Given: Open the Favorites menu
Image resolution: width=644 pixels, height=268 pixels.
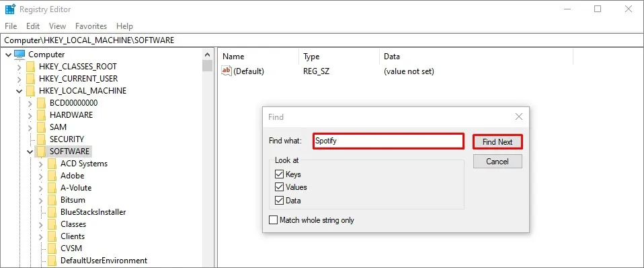Looking at the screenshot, I should point(91,26).
